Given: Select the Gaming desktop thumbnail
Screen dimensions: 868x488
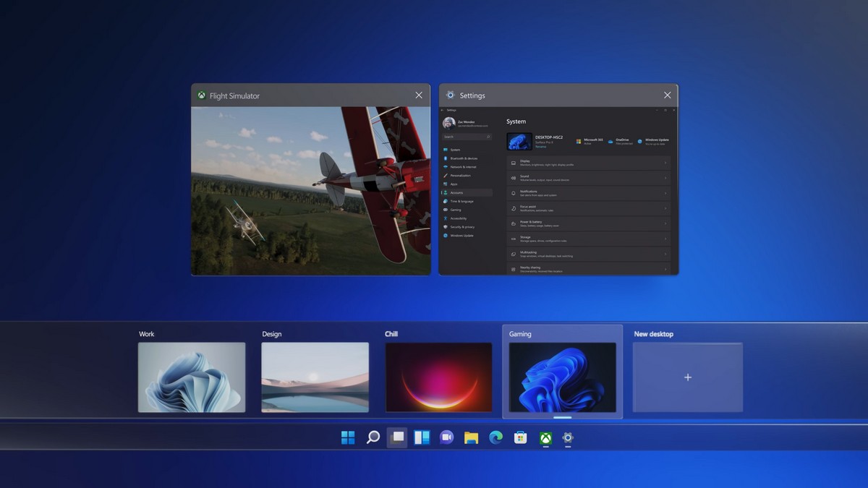Looking at the screenshot, I should (x=562, y=377).
